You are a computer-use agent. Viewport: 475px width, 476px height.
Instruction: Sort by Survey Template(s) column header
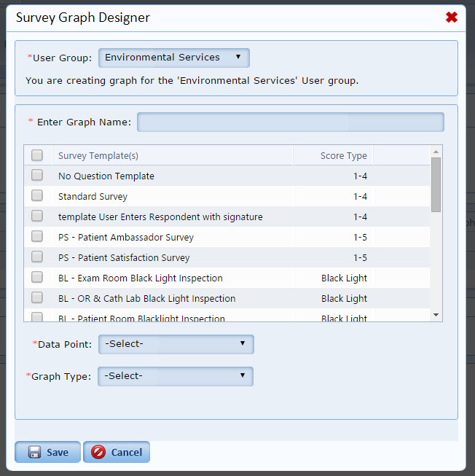98,155
